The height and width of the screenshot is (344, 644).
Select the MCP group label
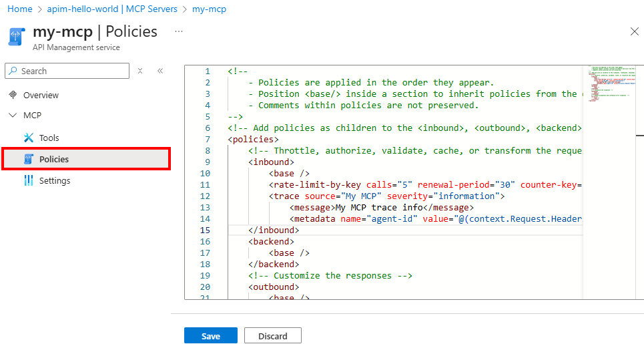click(32, 116)
